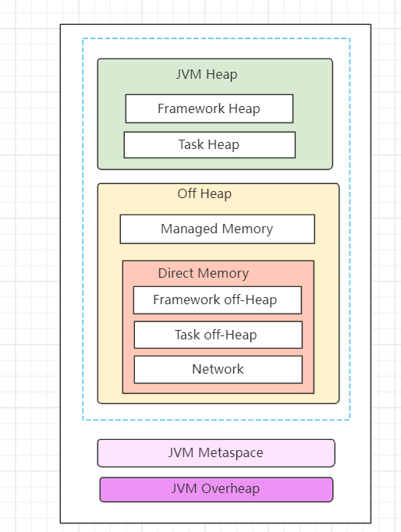Click the Managed Memory box
Viewport: 401px width, 532px height.
point(218,229)
